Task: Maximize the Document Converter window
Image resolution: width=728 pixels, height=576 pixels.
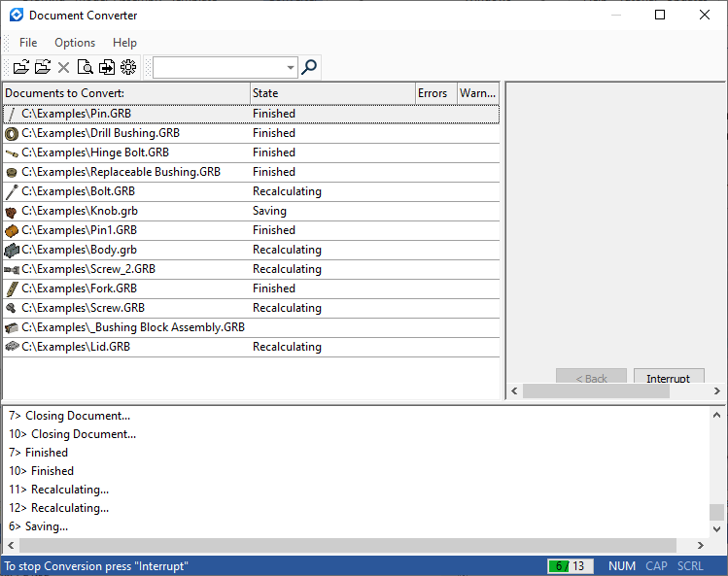Action: pos(660,15)
